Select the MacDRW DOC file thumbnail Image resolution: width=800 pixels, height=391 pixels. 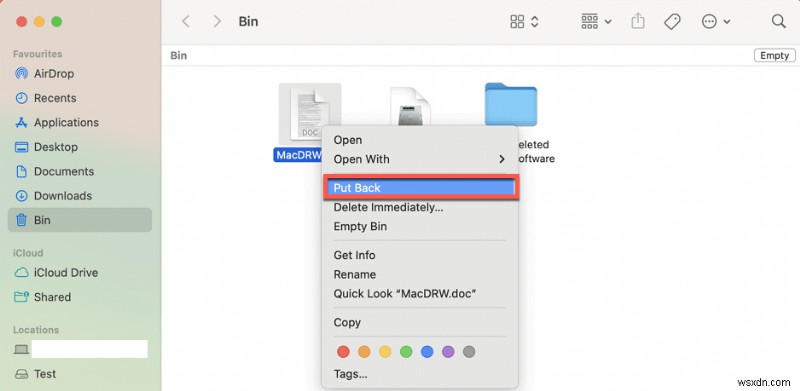coord(310,114)
